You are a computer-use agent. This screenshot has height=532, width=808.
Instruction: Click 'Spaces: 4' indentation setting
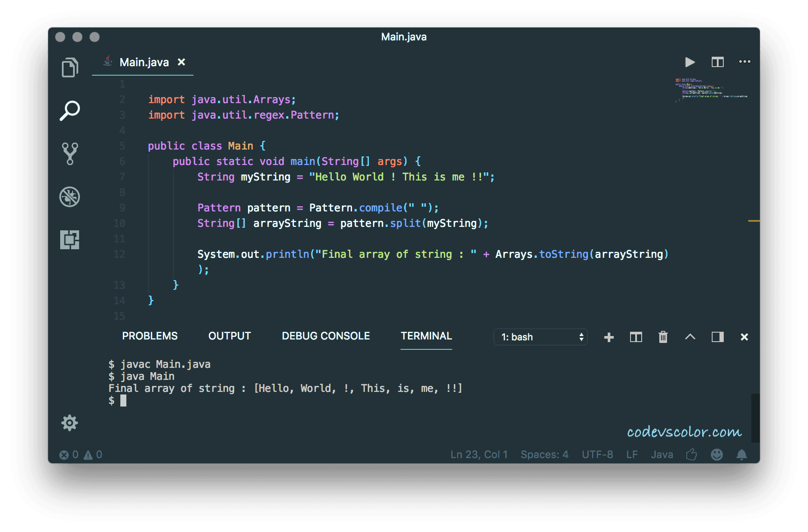pos(545,455)
